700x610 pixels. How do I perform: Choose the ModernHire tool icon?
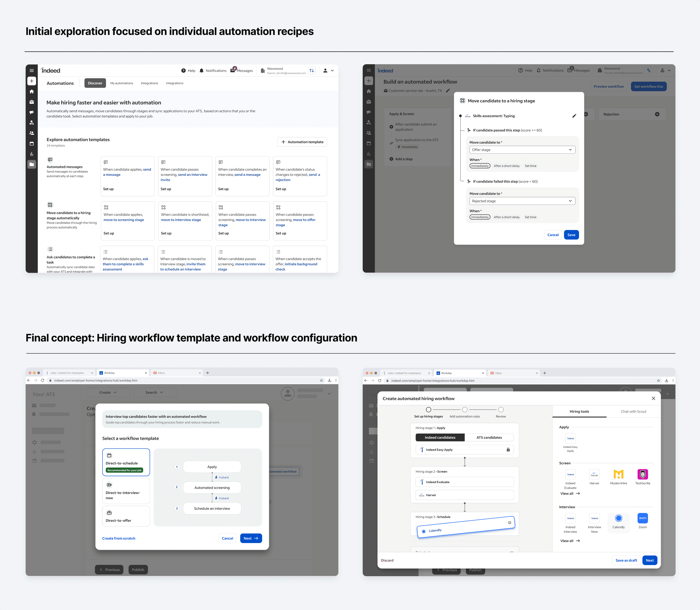click(x=618, y=474)
